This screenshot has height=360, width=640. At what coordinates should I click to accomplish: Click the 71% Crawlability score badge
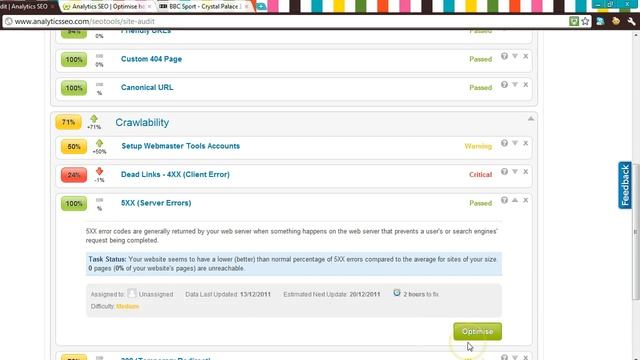click(68, 122)
